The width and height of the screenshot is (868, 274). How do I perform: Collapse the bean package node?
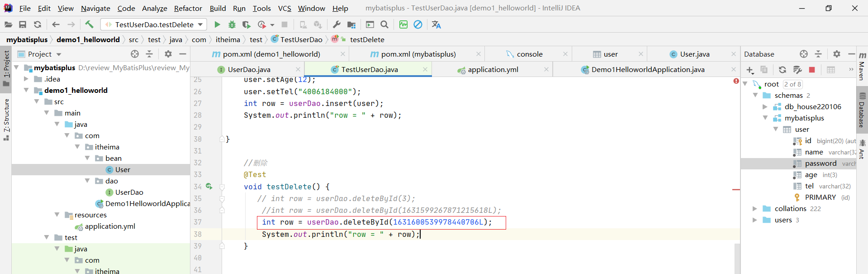(87, 158)
